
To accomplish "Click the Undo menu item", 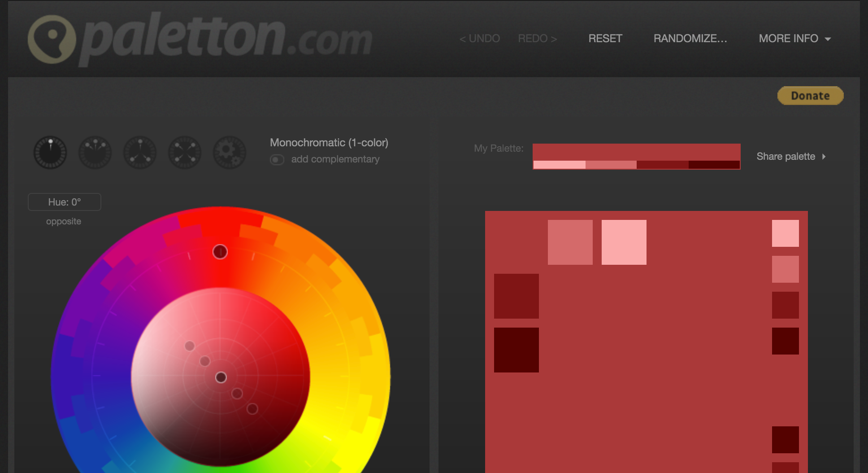I will pyautogui.click(x=479, y=39).
